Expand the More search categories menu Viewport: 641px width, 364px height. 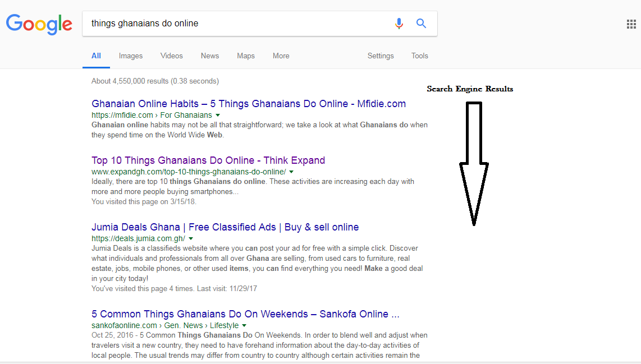(281, 56)
